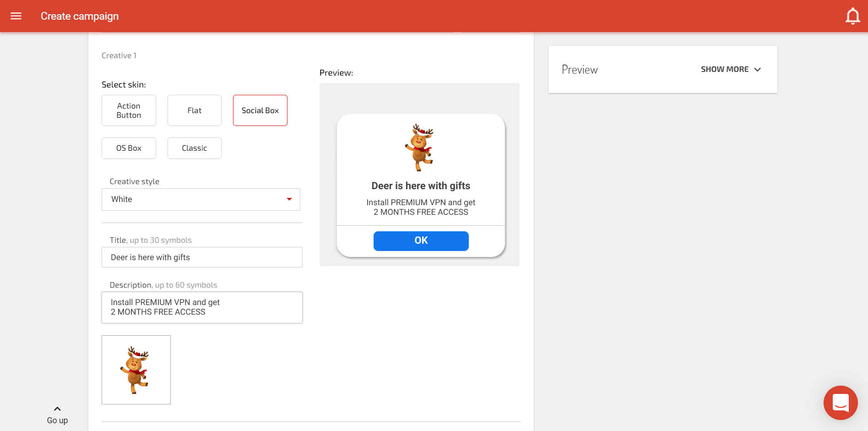The image size is (868, 431).
Task: Click the Title text input field
Action: 201,257
